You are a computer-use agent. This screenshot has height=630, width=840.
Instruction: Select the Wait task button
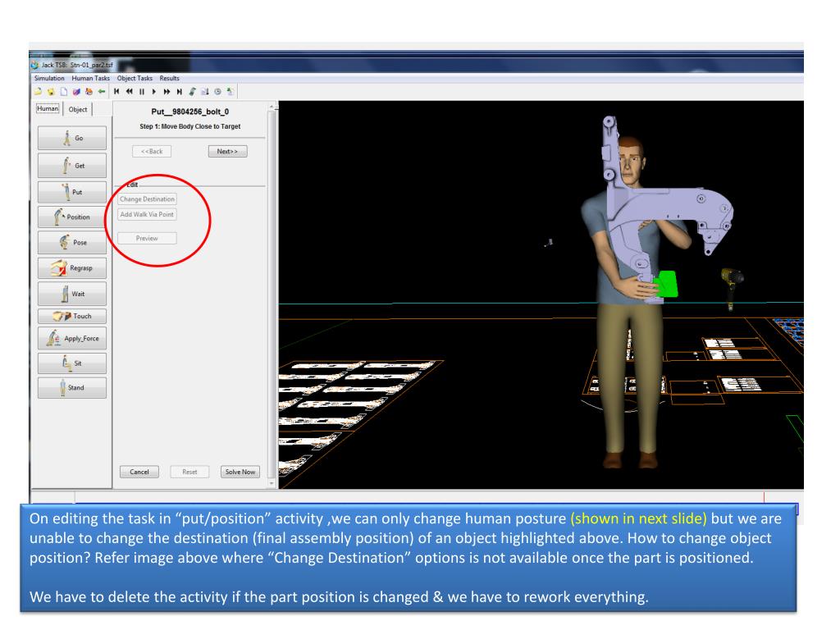click(71, 291)
